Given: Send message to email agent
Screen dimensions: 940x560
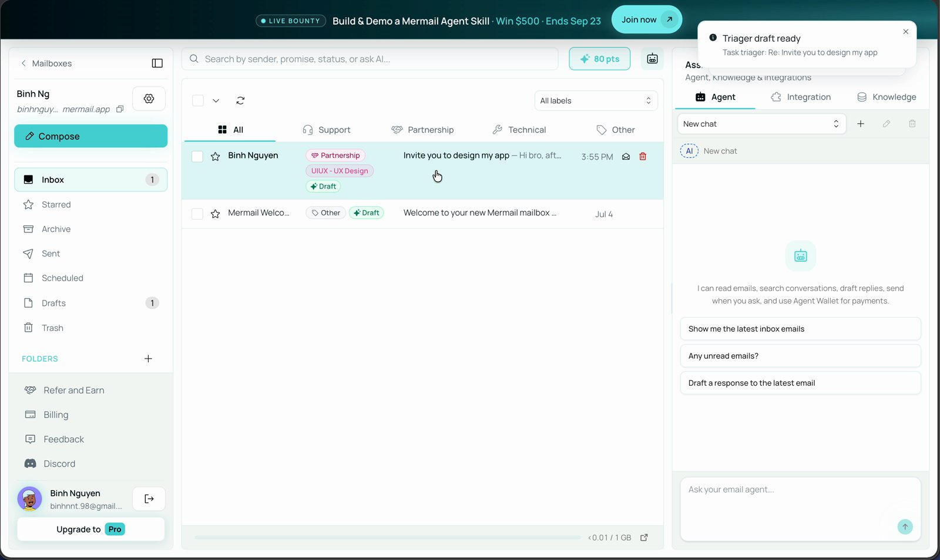Looking at the screenshot, I should (x=905, y=527).
